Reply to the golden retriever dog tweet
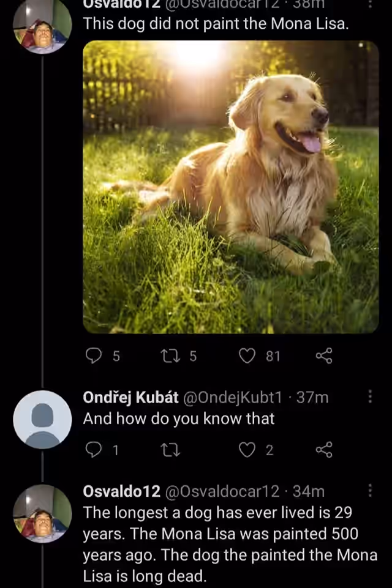 coord(94,355)
